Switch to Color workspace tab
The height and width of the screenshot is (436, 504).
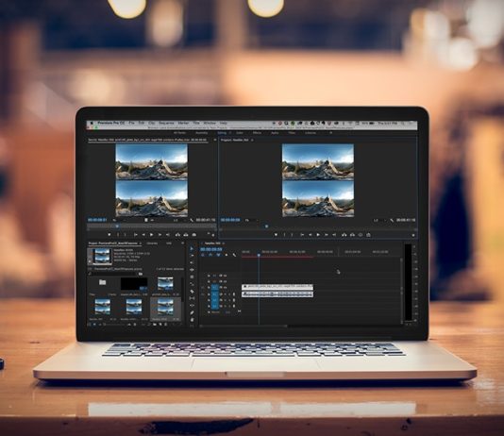(x=240, y=133)
